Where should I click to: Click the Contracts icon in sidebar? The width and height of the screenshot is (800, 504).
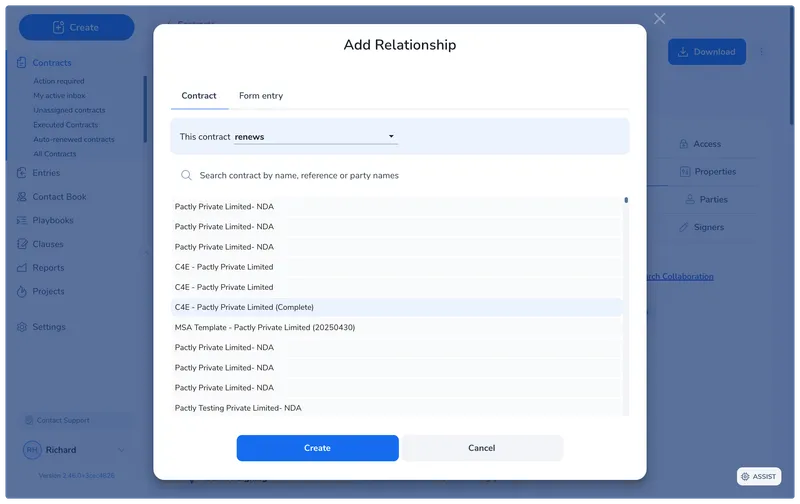click(21, 63)
